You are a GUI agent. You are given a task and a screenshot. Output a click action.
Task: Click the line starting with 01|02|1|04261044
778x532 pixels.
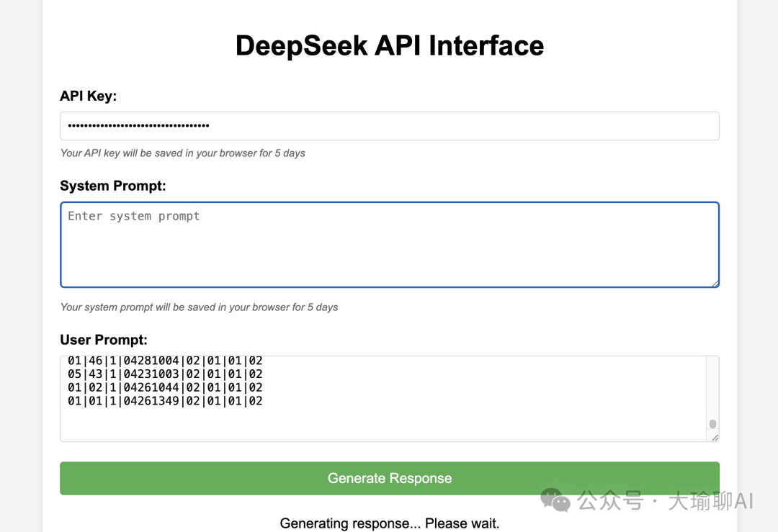point(165,387)
